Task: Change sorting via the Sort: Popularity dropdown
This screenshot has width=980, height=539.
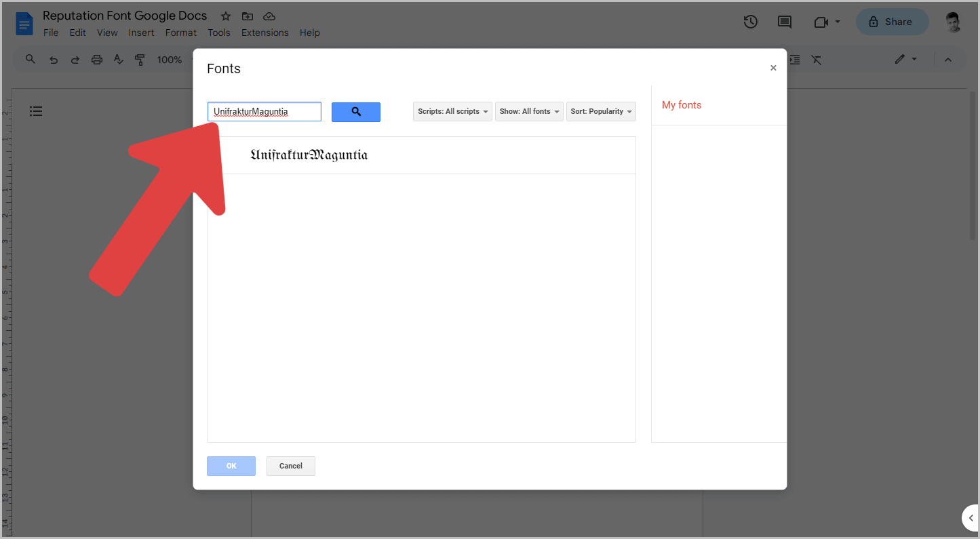Action: [x=601, y=111]
